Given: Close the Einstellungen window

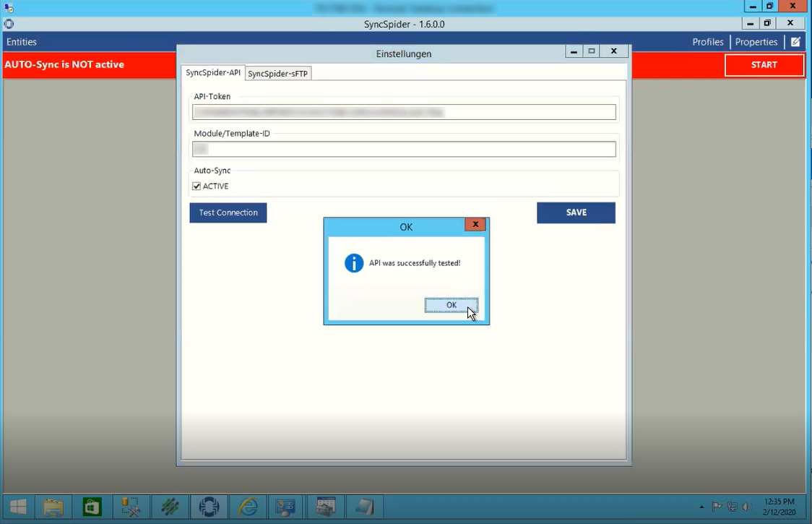Looking at the screenshot, I should (613, 51).
